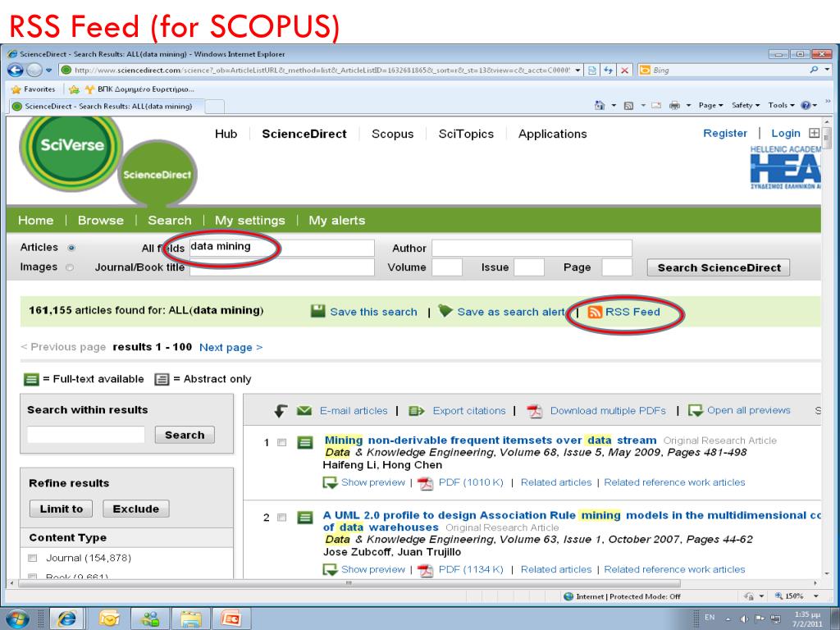Click the IE Home toolbar icon
Viewport: 840px width, 630px height.
point(600,106)
